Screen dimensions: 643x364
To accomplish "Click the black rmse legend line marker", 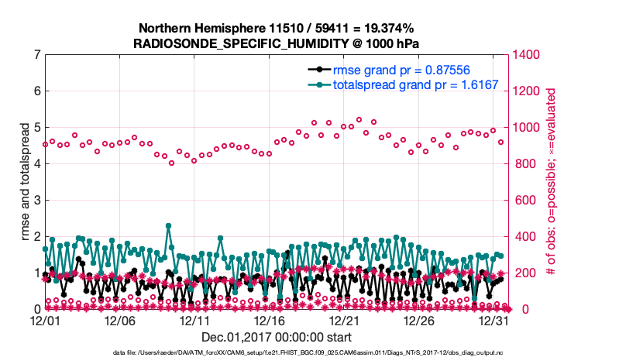I will tap(317, 68).
